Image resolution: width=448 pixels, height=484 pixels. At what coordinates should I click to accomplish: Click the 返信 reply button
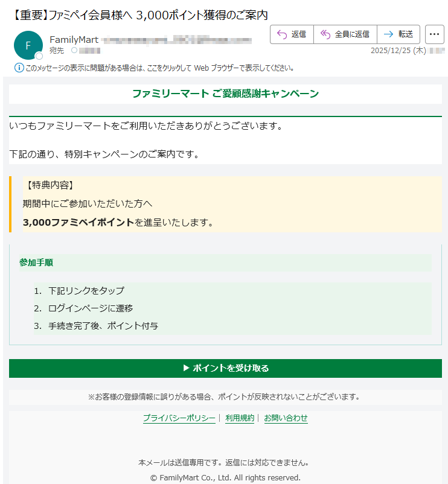(292, 34)
